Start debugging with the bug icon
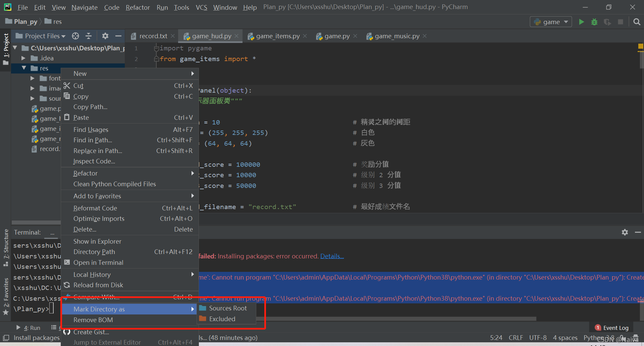Viewport: 644px width, 346px height. (x=594, y=22)
